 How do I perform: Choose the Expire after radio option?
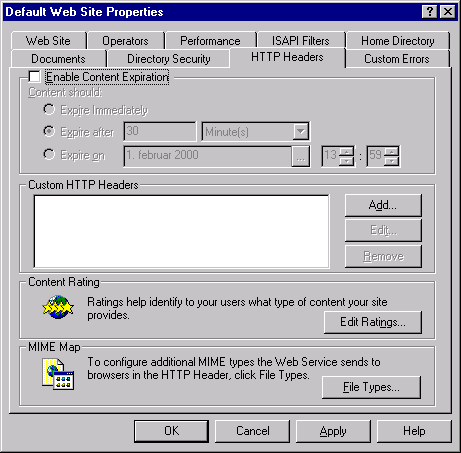[x=49, y=131]
